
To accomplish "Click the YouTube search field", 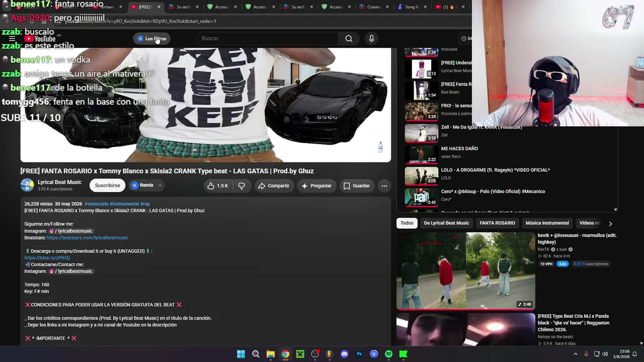I will tap(267, 39).
